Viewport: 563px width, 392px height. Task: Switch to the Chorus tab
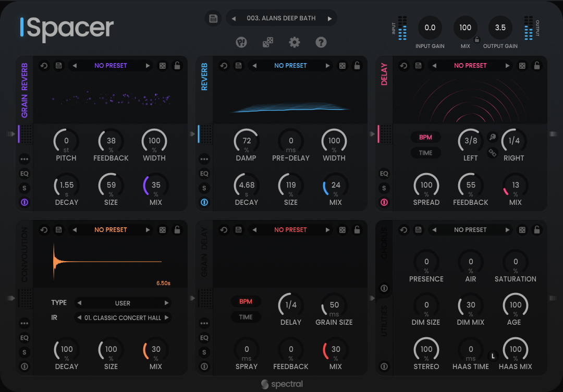tap(384, 243)
